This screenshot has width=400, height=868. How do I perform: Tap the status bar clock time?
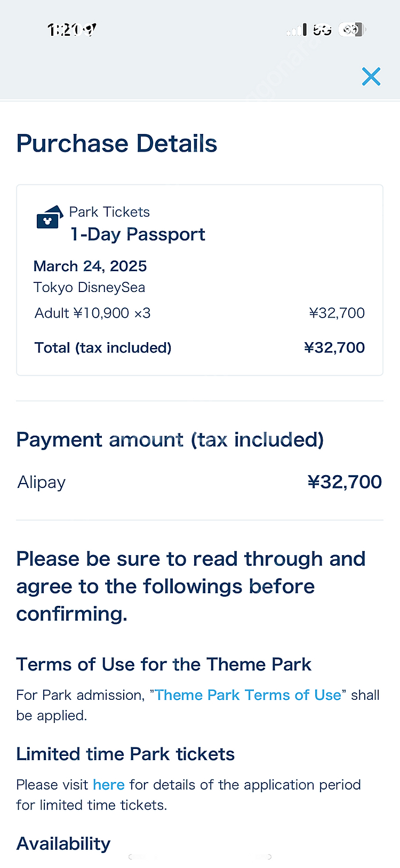(72, 30)
